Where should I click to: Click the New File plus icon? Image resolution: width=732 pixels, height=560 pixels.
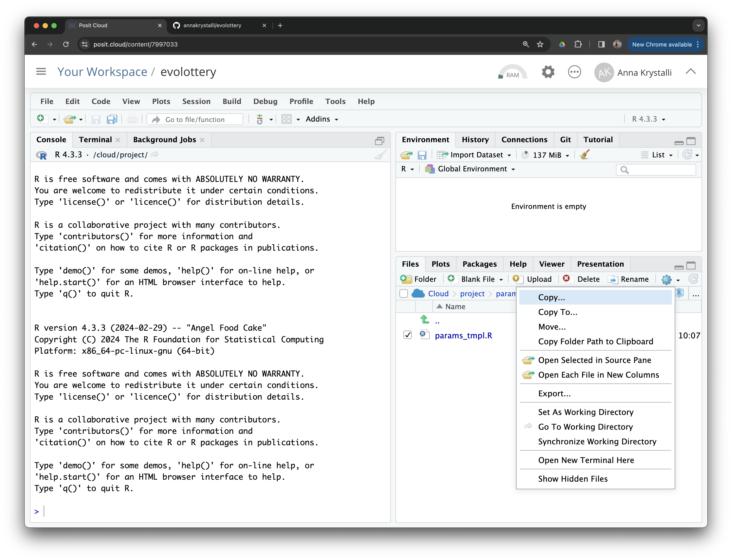41,119
